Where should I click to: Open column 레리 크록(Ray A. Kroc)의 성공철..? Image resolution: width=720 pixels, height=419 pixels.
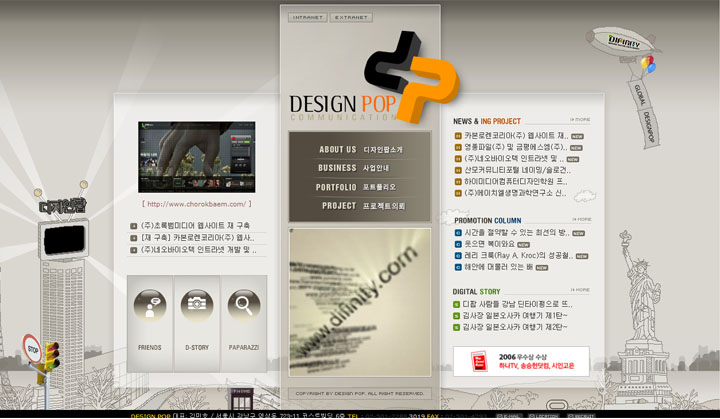point(518,255)
